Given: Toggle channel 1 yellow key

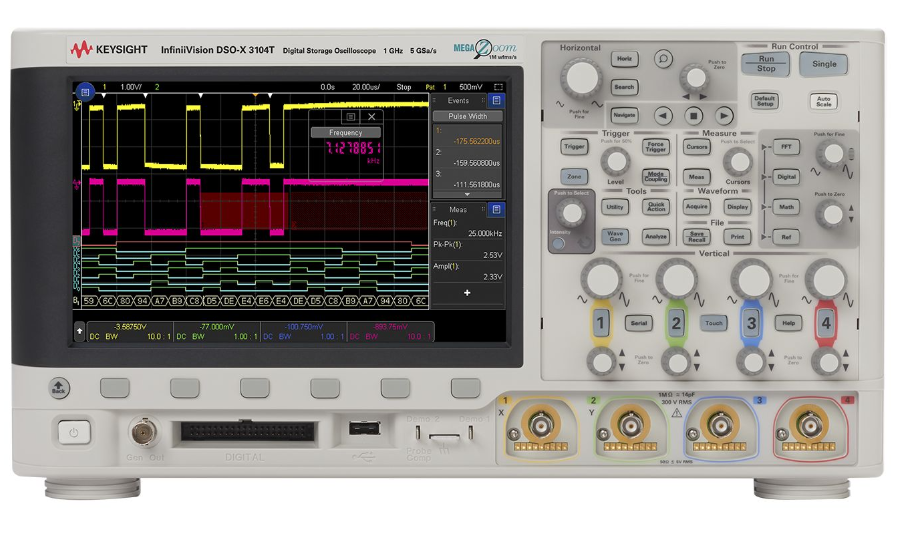Looking at the screenshot, I should click(x=600, y=323).
